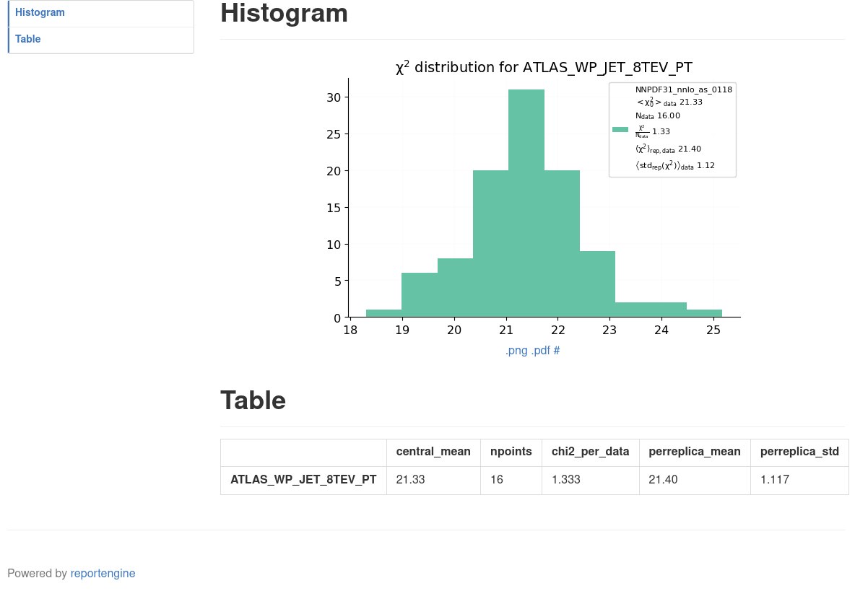Select the chi2_per_data column header

click(590, 452)
